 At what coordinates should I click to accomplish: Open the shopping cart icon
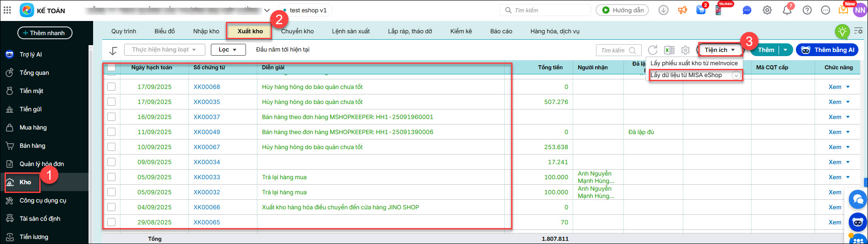click(701, 10)
